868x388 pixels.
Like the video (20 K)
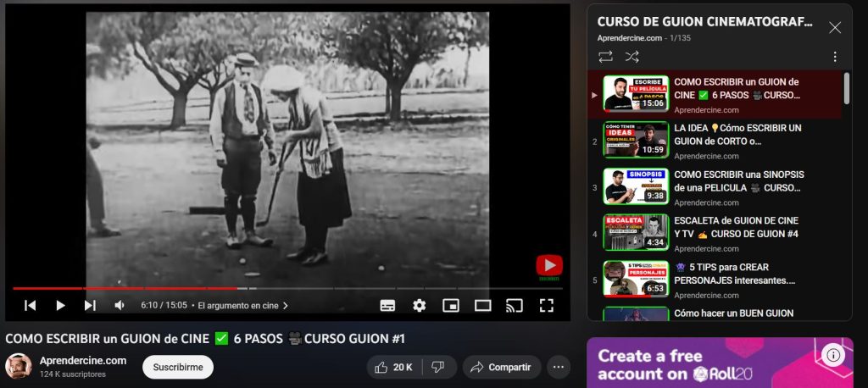pyautogui.click(x=393, y=367)
